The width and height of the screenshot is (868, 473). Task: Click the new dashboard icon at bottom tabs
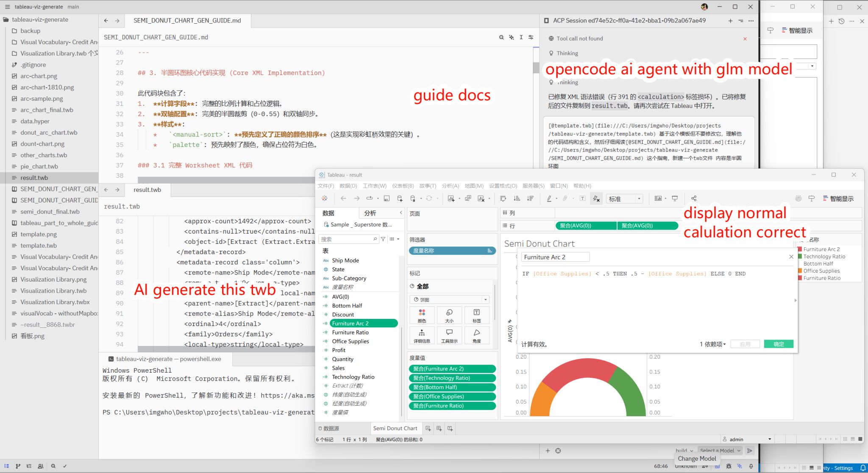[x=439, y=429]
